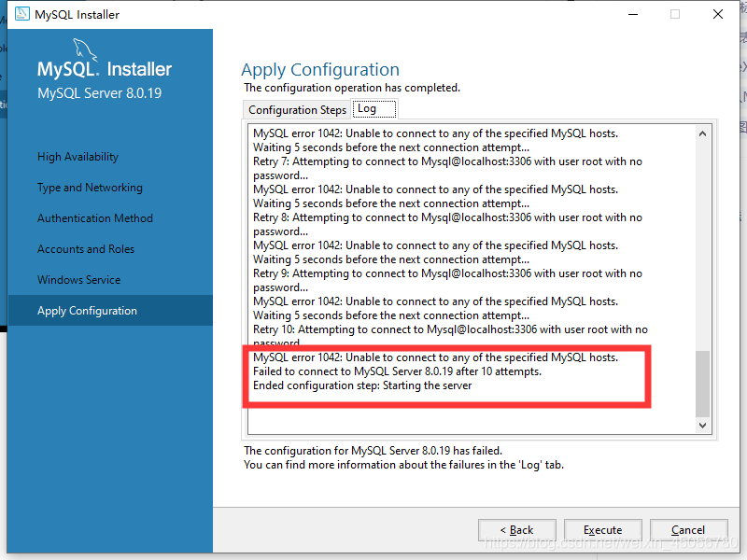Click the log scrollbar down arrow

(702, 426)
